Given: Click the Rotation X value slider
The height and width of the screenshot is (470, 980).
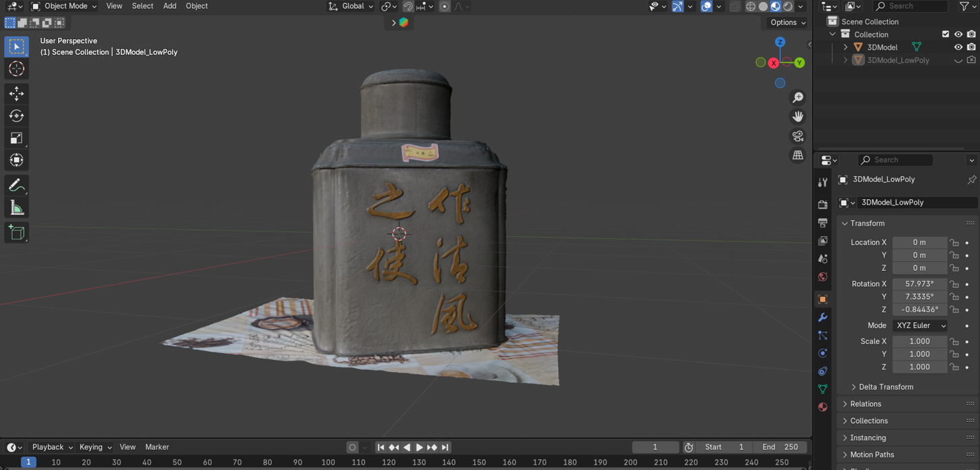Looking at the screenshot, I should (919, 284).
